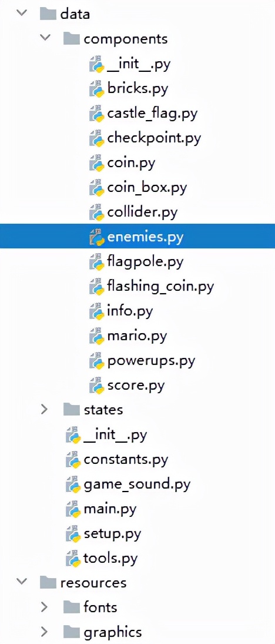Select the highlighted enemies.py file name
The height and width of the screenshot is (644, 275).
coord(145,237)
